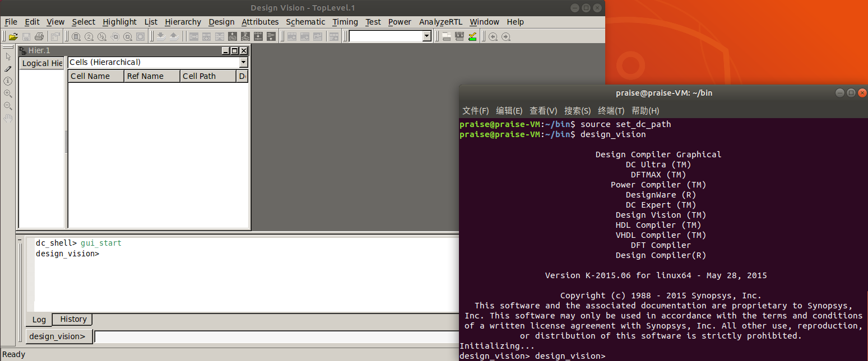
Task: Click the printer icon in toolbar
Action: (39, 36)
